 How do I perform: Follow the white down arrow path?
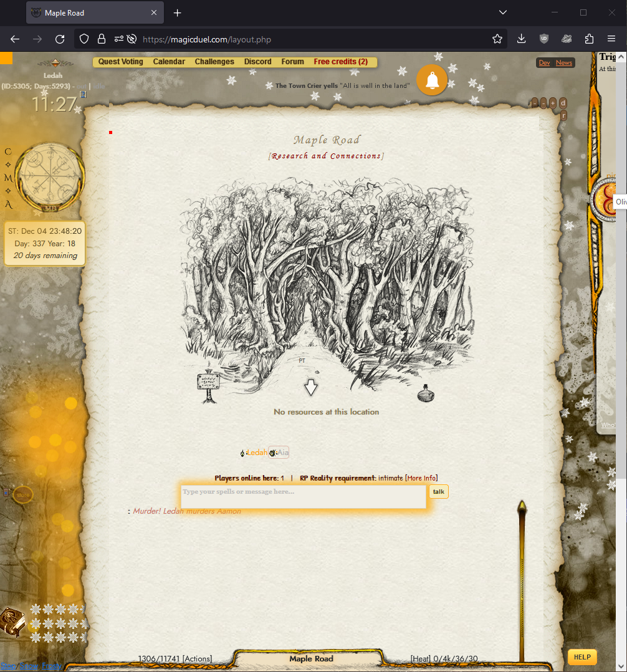(x=310, y=388)
